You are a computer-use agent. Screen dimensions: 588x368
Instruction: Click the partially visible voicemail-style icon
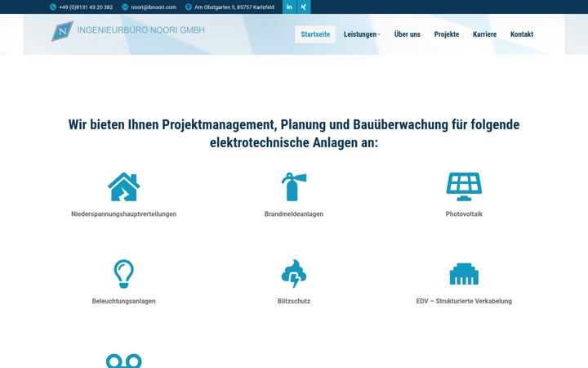click(124, 361)
